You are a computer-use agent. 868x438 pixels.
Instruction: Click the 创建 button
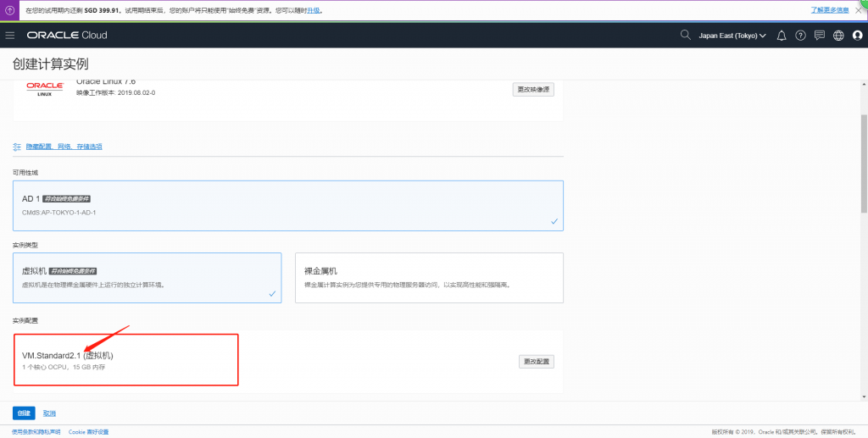tap(24, 413)
